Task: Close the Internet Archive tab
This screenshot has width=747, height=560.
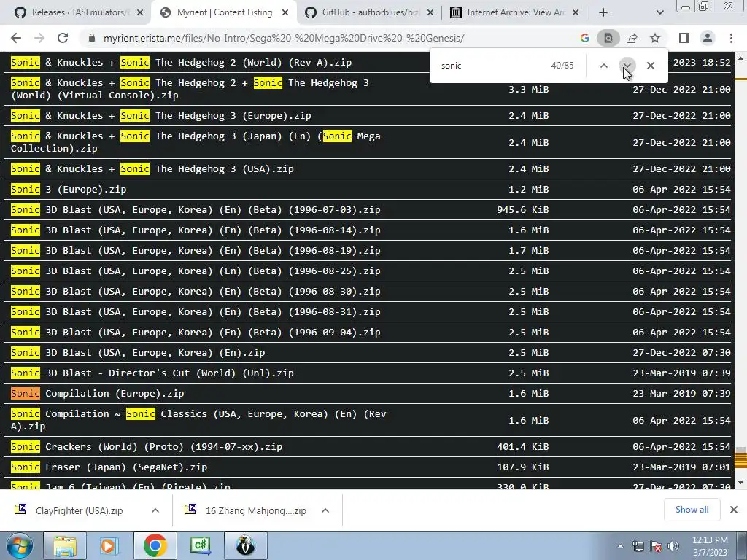Action: 576,12
